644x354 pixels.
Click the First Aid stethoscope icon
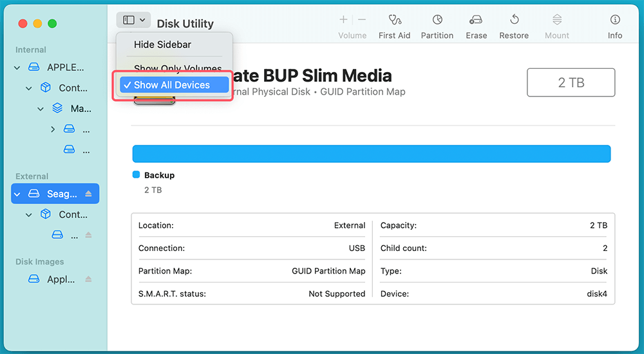[394, 20]
